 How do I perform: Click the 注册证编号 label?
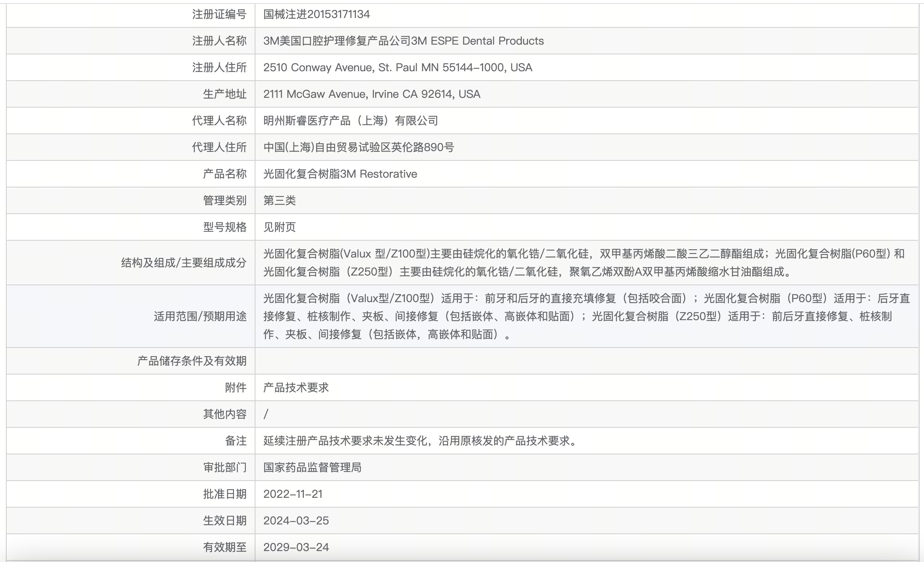point(219,14)
